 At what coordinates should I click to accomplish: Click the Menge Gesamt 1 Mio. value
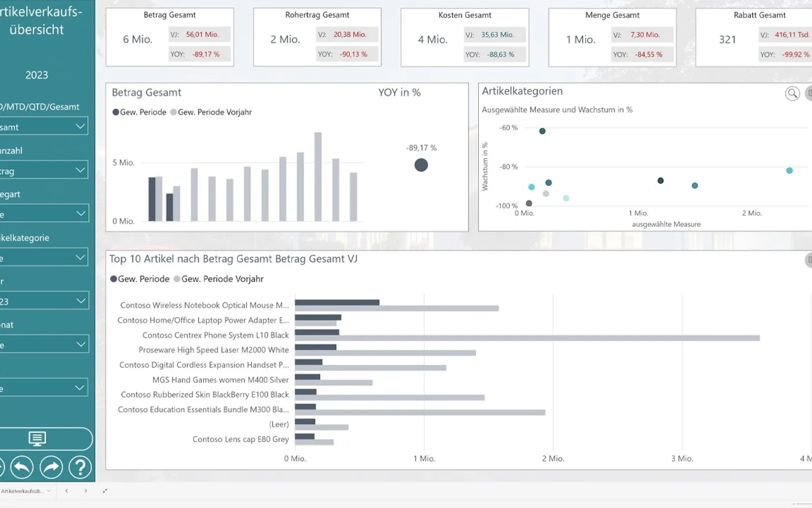(581, 40)
